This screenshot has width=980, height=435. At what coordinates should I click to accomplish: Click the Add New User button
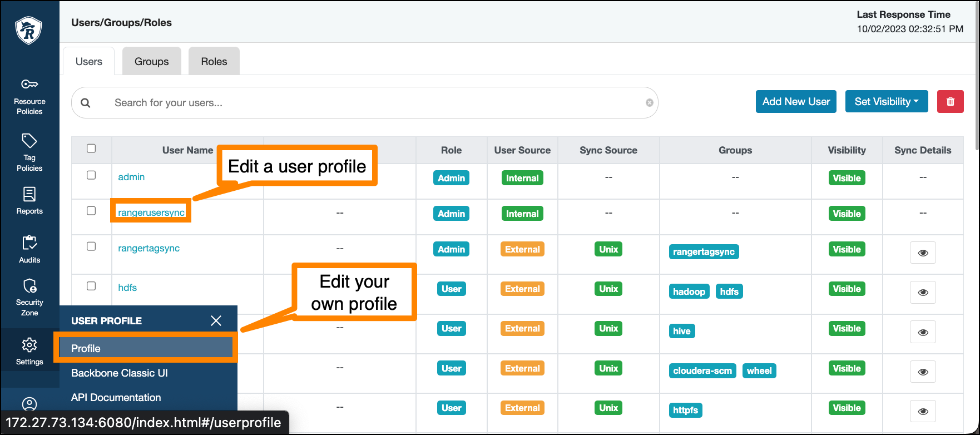795,102
